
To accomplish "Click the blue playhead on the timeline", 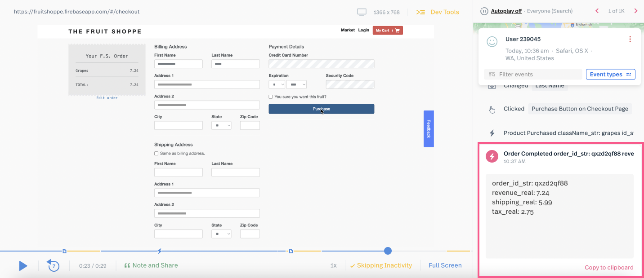I will (388, 251).
